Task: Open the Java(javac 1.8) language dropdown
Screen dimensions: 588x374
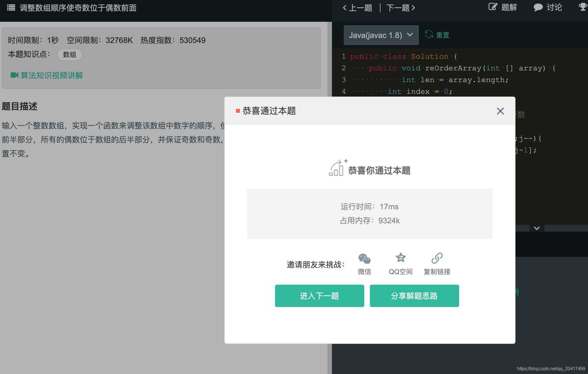Action: point(381,35)
